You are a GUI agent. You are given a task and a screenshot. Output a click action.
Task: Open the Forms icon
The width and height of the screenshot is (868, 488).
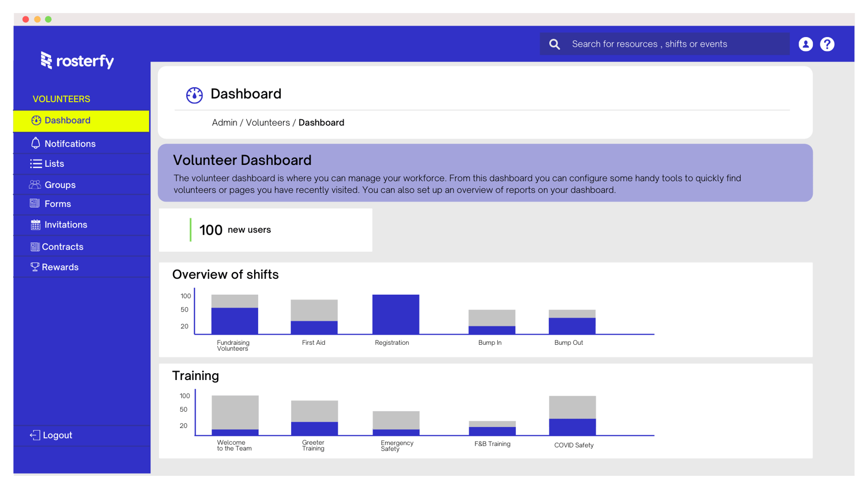click(x=35, y=203)
